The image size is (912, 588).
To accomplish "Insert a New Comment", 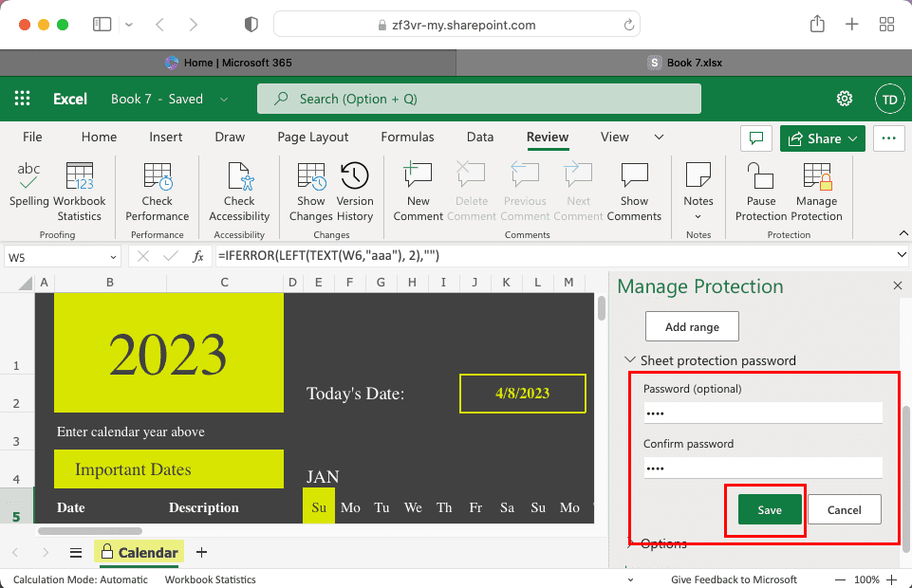I will tap(419, 184).
